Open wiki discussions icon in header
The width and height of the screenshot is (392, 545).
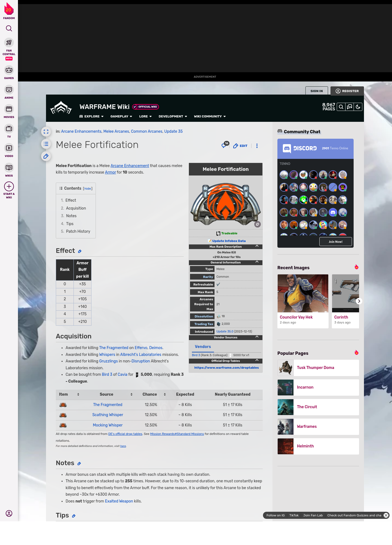(x=350, y=107)
